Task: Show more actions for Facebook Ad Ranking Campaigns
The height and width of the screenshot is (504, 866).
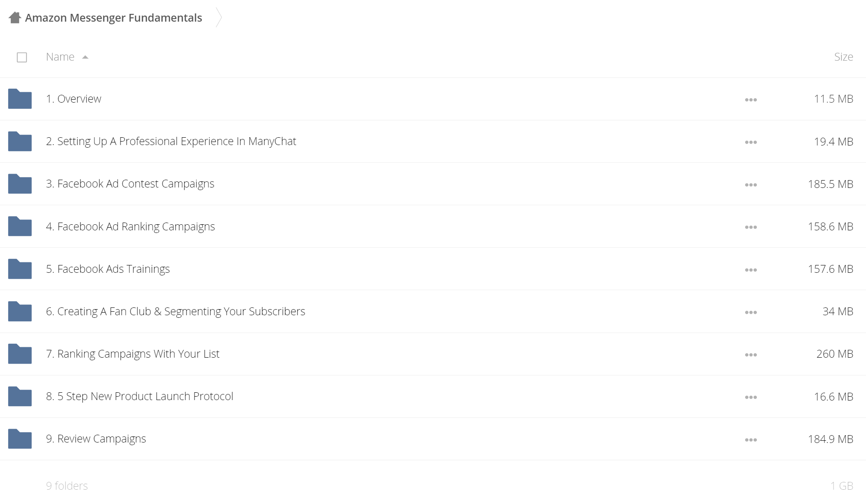Action: (751, 227)
